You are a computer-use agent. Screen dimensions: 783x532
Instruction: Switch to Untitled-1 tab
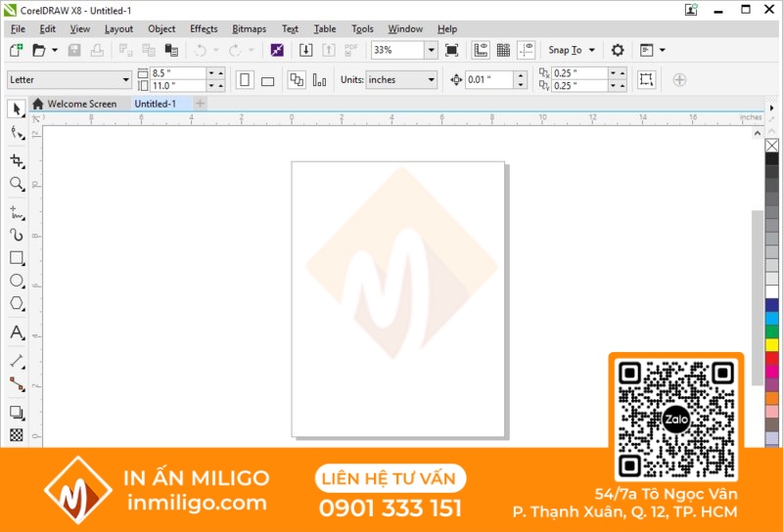156,104
